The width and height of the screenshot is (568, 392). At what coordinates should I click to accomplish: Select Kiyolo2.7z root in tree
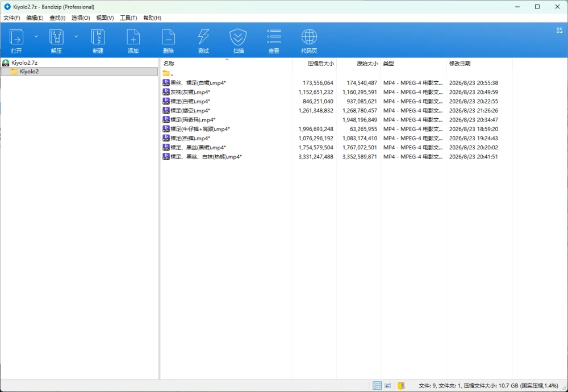[24, 62]
